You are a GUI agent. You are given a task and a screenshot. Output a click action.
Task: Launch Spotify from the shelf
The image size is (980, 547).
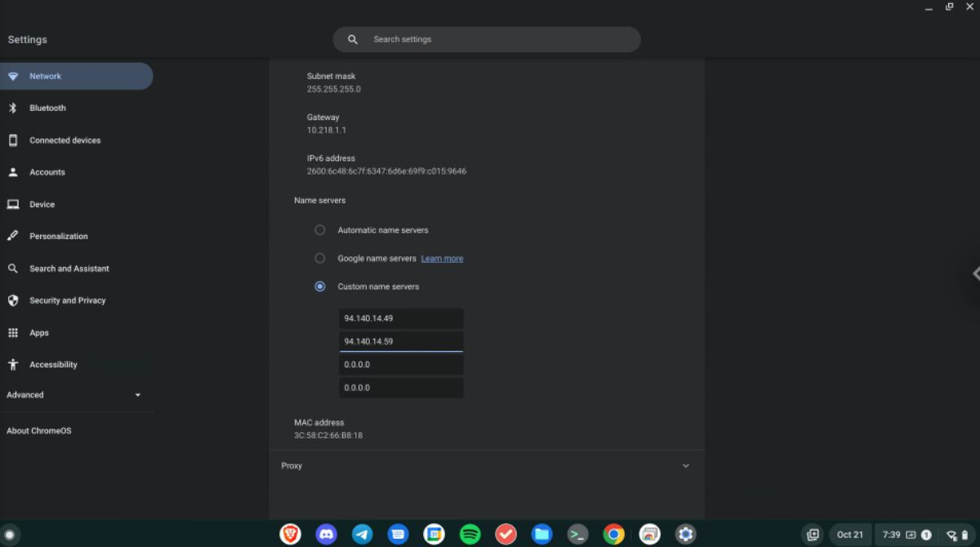click(470, 534)
